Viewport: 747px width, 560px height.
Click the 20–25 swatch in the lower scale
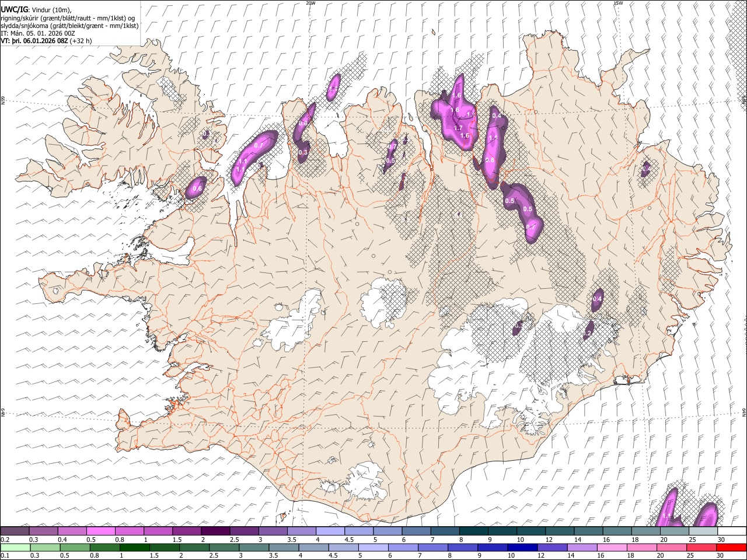[671, 547]
